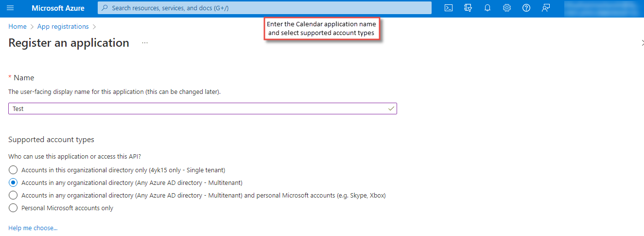Show notifications bell
Image resolution: width=644 pixels, height=236 pixels.
click(487, 8)
